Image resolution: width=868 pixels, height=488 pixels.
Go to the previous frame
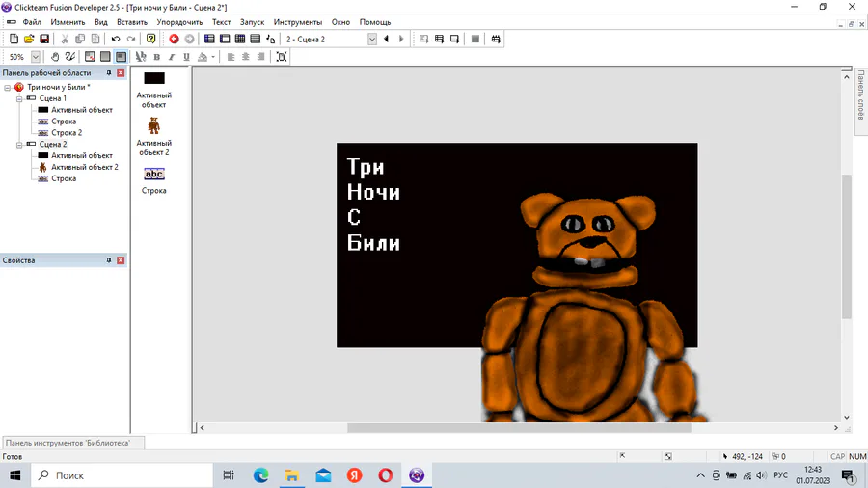(387, 39)
